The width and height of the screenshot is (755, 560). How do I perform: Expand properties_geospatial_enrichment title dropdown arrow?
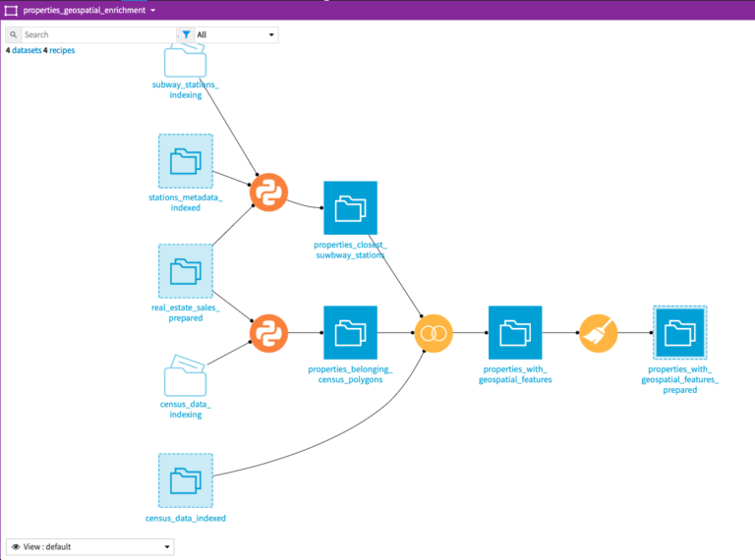pyautogui.click(x=153, y=10)
